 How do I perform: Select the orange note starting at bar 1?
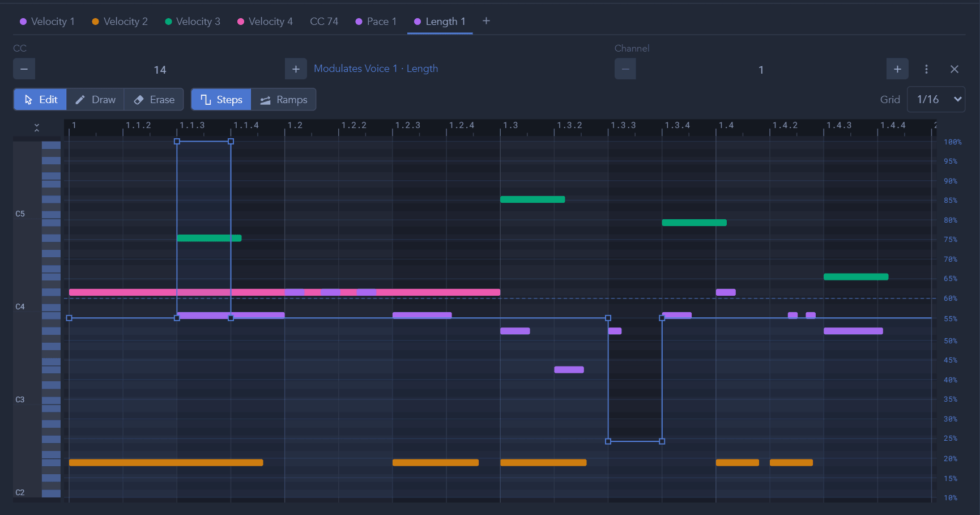pyautogui.click(x=166, y=463)
